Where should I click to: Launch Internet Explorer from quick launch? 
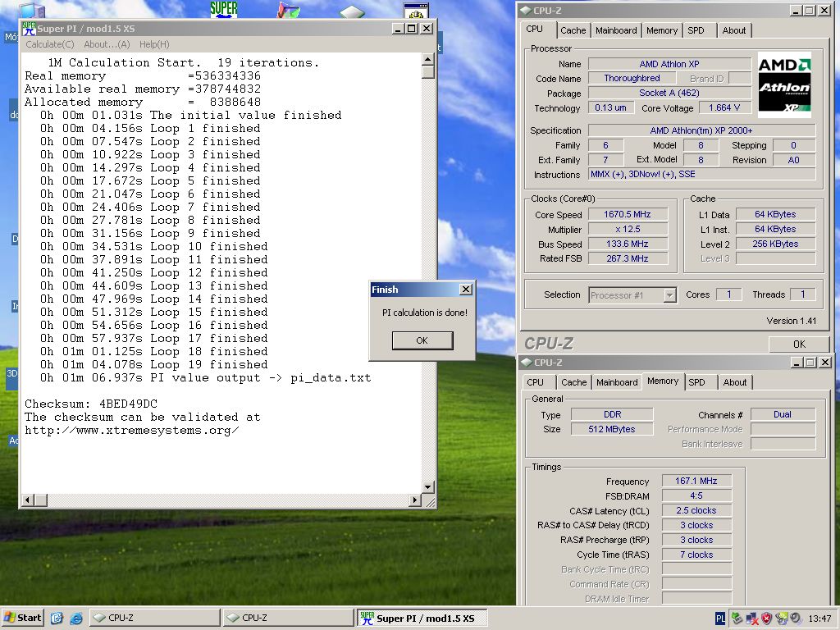point(75,618)
